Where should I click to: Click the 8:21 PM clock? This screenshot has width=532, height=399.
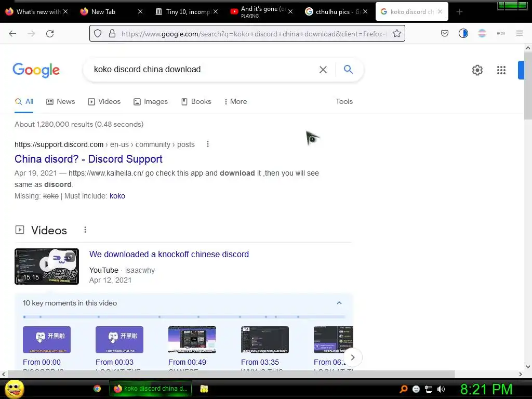click(x=486, y=389)
